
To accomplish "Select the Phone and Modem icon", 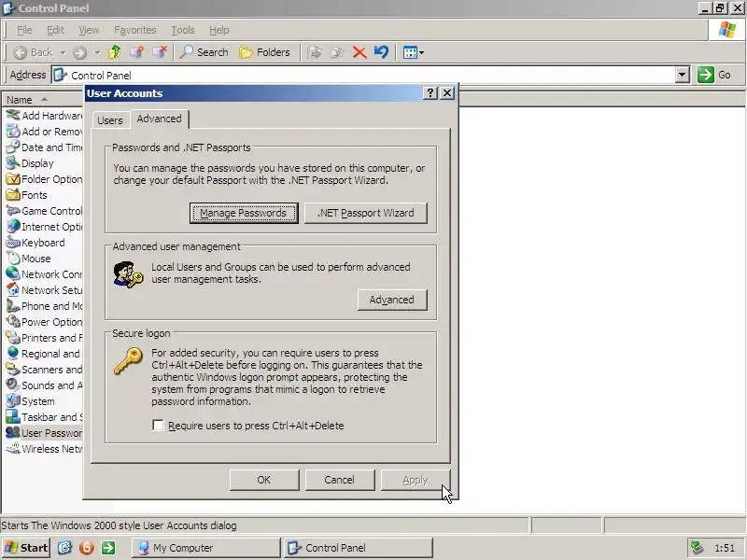I will (x=13, y=306).
